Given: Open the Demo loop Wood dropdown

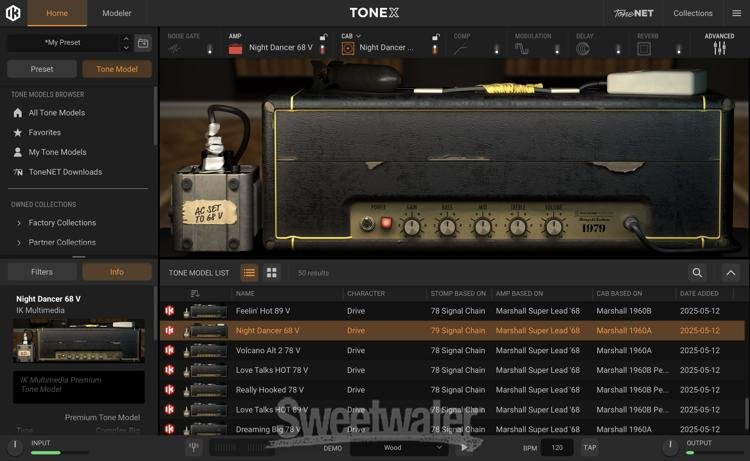Looking at the screenshot, I should click(x=398, y=448).
